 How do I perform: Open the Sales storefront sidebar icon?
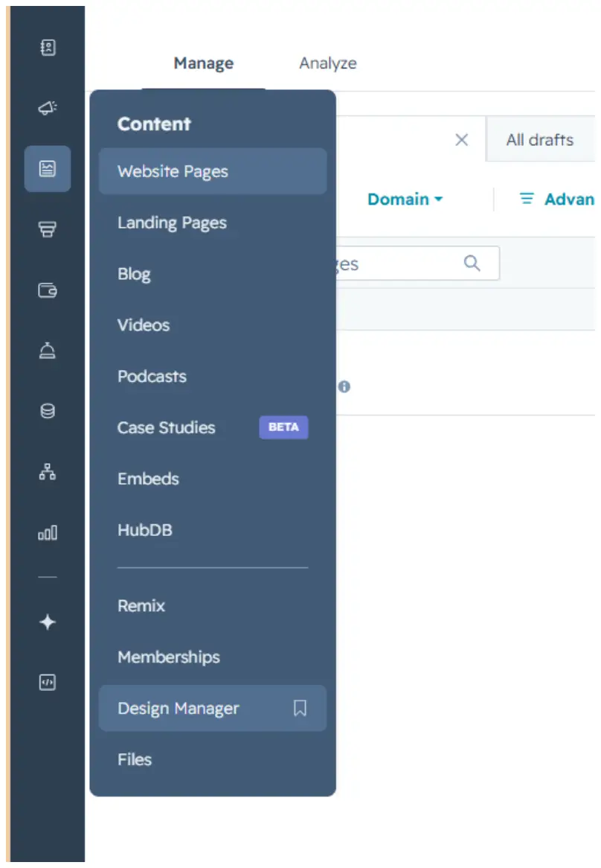48,229
